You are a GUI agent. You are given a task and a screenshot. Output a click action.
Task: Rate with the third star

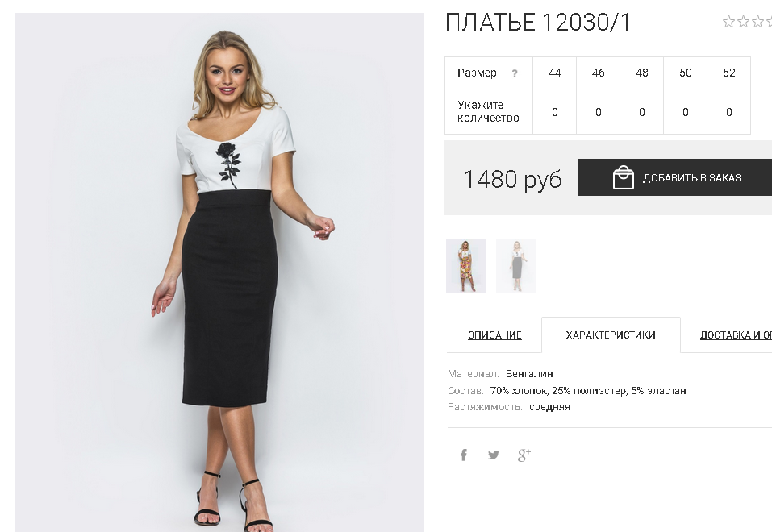point(757,22)
